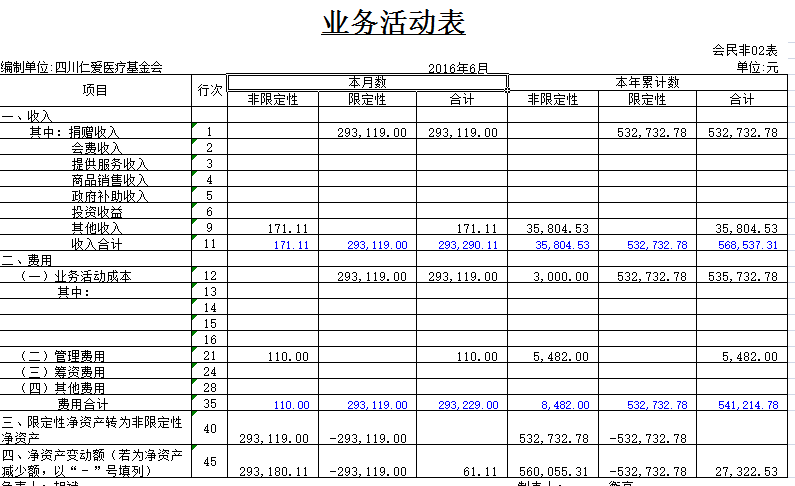
Task: Select the 编制单位 四川仁爱医疗基金会 cell
Action: 82,67
